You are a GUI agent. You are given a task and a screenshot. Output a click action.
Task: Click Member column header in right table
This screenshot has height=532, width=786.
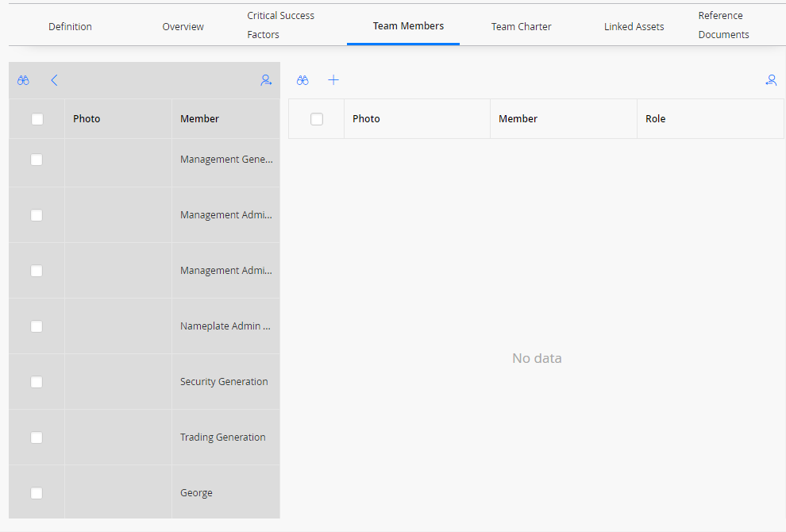pyautogui.click(x=518, y=119)
